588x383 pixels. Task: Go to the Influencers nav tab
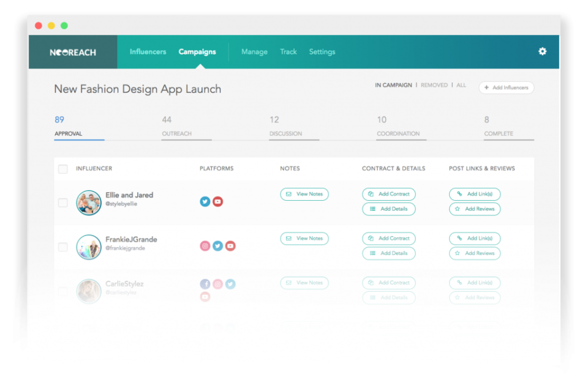(148, 52)
